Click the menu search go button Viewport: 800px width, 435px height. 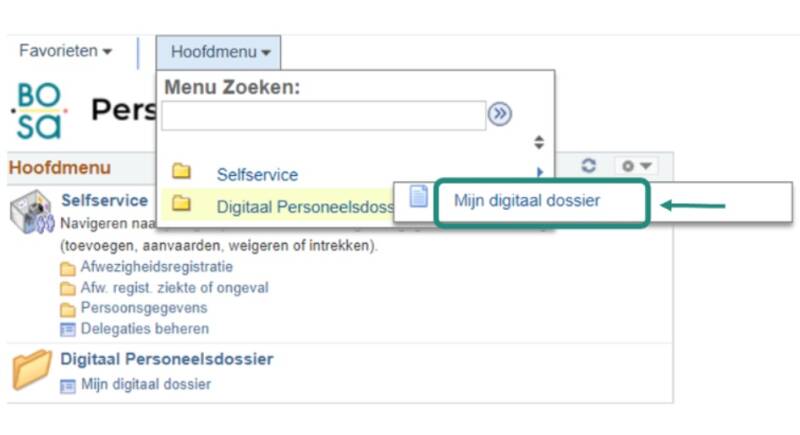tap(500, 115)
